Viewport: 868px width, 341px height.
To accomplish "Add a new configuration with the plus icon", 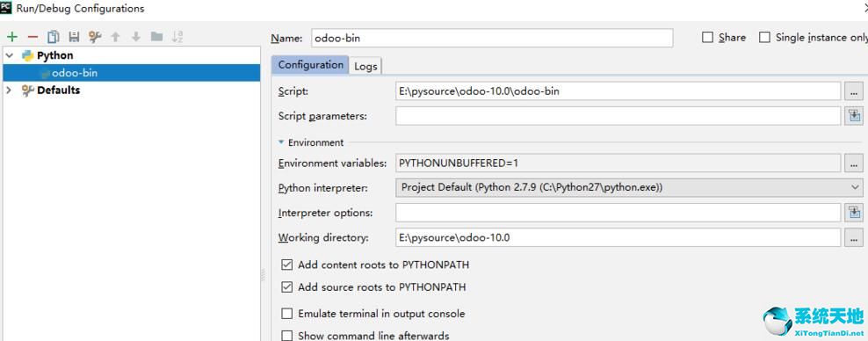I will pos(12,37).
